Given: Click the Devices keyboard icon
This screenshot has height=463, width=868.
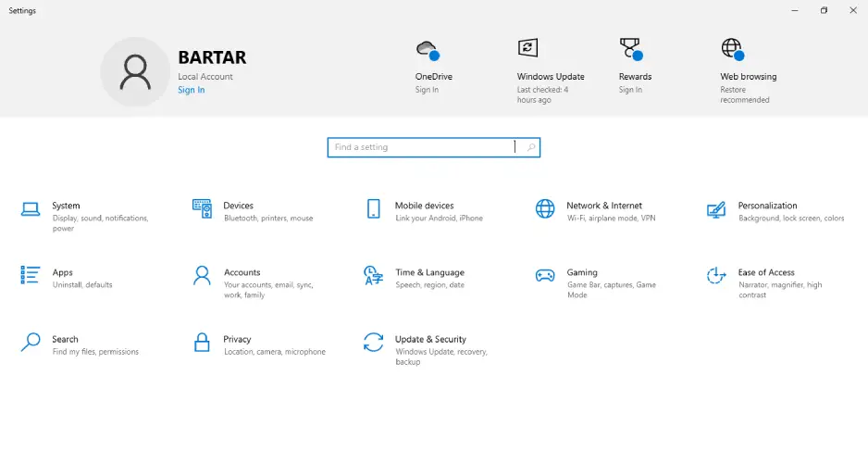Looking at the screenshot, I should click(202, 208).
